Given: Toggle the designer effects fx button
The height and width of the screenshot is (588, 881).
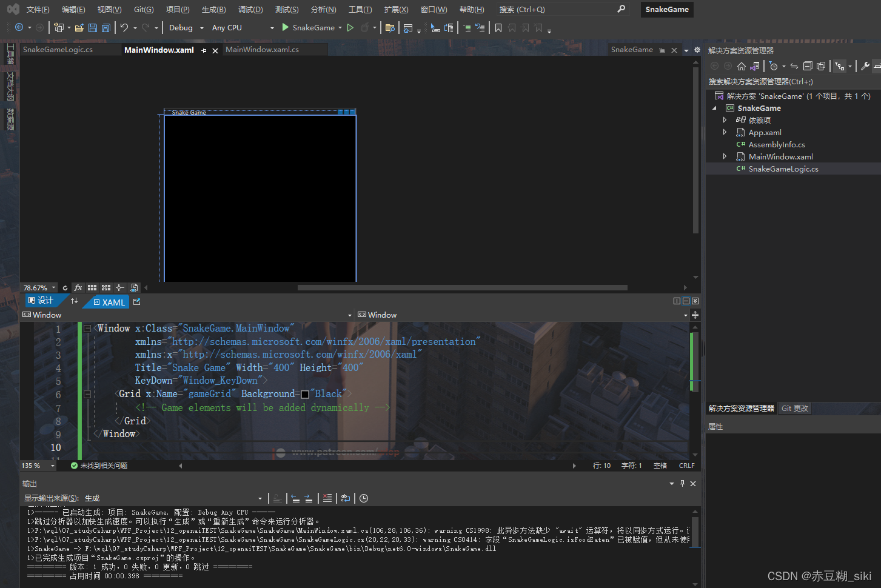Looking at the screenshot, I should tap(78, 288).
